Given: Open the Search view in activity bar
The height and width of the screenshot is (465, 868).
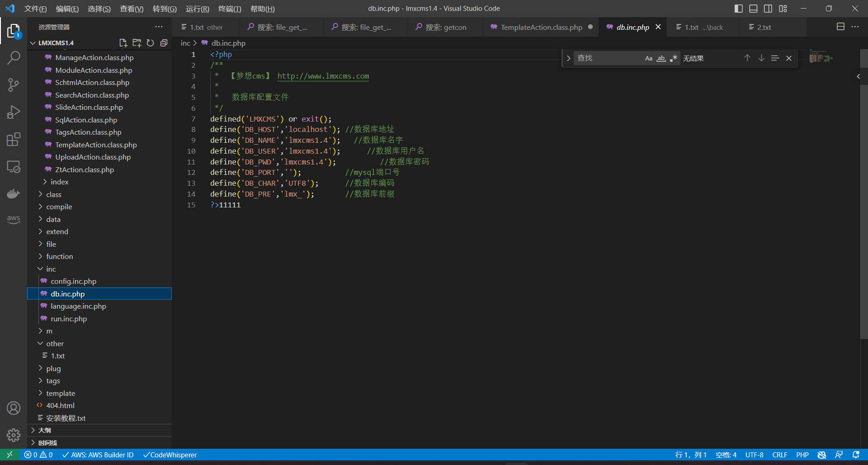Looking at the screenshot, I should click(x=14, y=57).
